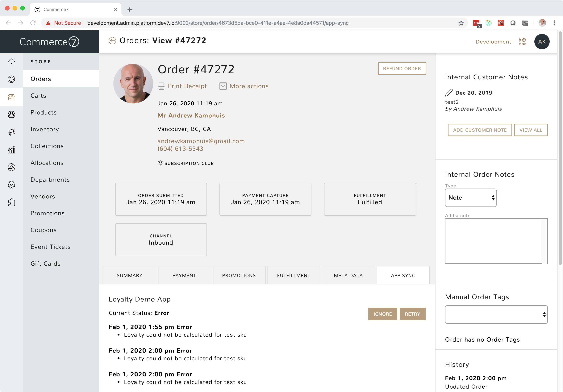Click the Retry button
Screen dimensions: 563x392
[x=412, y=314]
